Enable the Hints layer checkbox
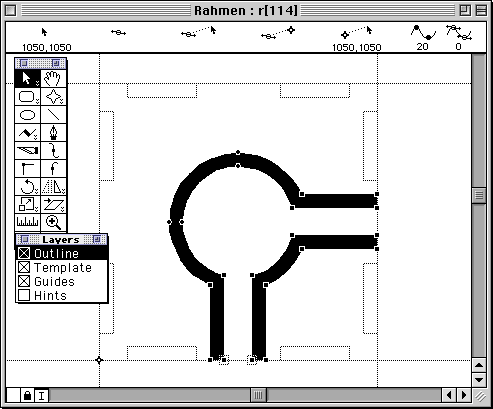The width and height of the screenshot is (493, 409). 24,295
